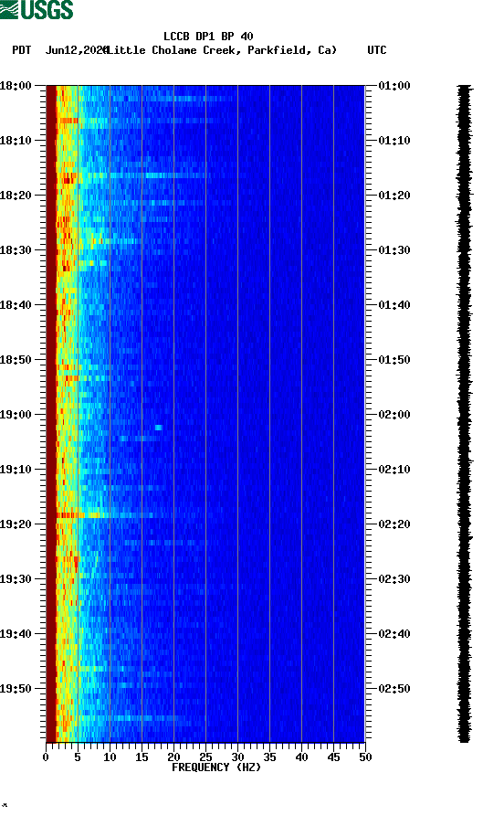Viewport: 504px width, 815px height.
Task: Click the '01:10' UTC time label
Action: 394,141
